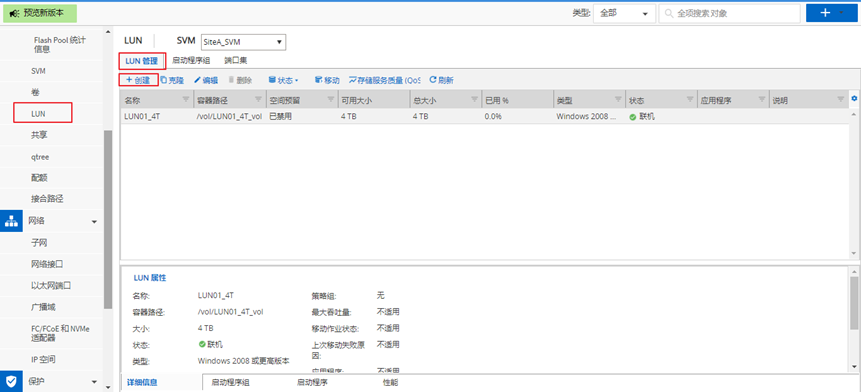The height and width of the screenshot is (392, 861).
Task: Click filter icon on 类型 column
Action: click(618, 99)
